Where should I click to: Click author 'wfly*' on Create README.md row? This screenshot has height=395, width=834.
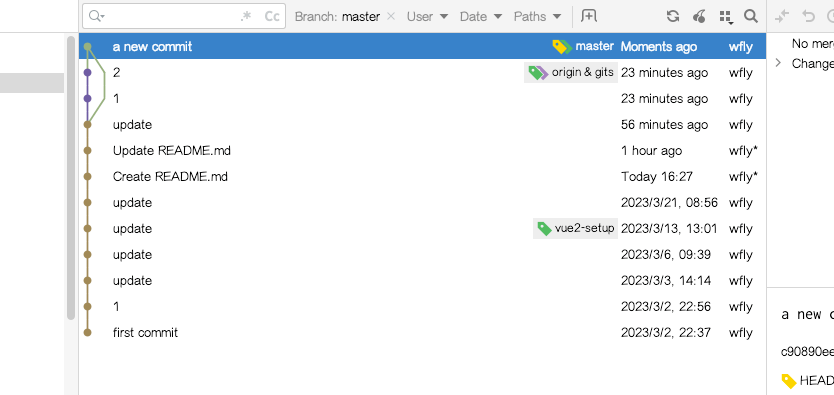pyautogui.click(x=743, y=177)
